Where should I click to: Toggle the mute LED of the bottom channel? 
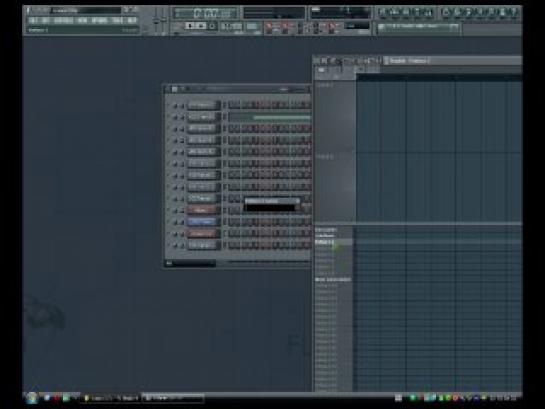coord(169,245)
